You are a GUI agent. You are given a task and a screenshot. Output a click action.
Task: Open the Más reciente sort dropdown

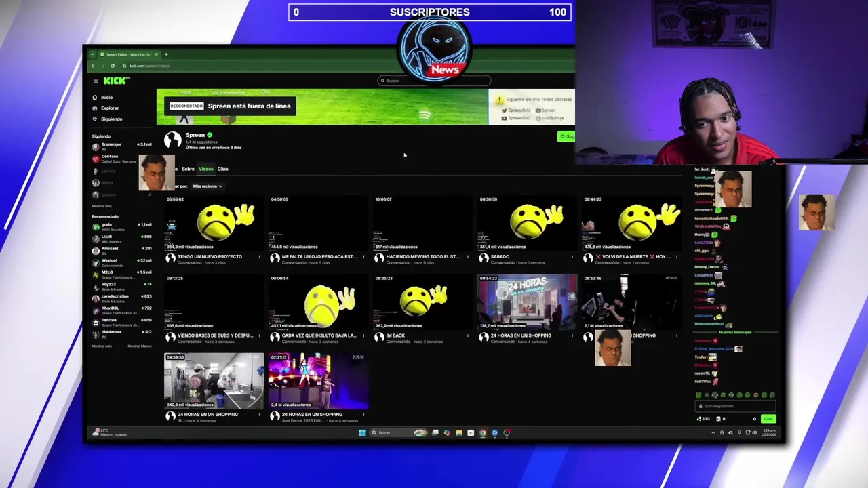208,186
